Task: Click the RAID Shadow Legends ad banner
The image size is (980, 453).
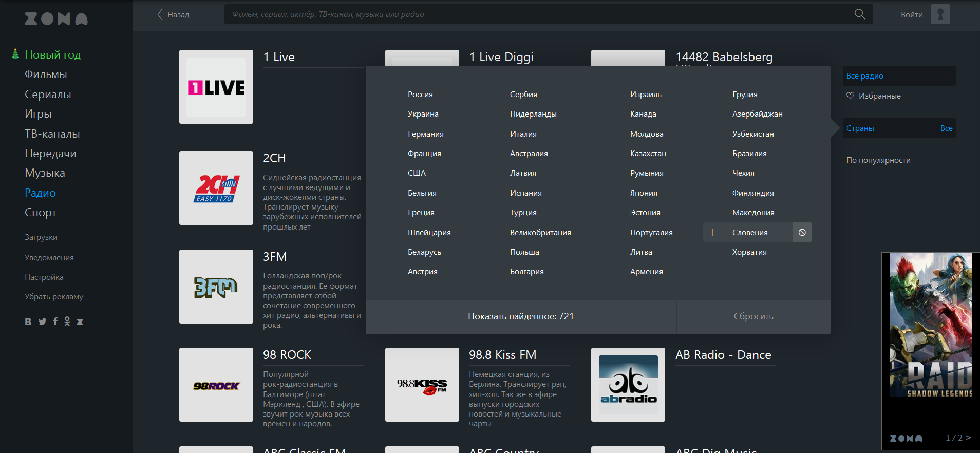Action: 931,325
